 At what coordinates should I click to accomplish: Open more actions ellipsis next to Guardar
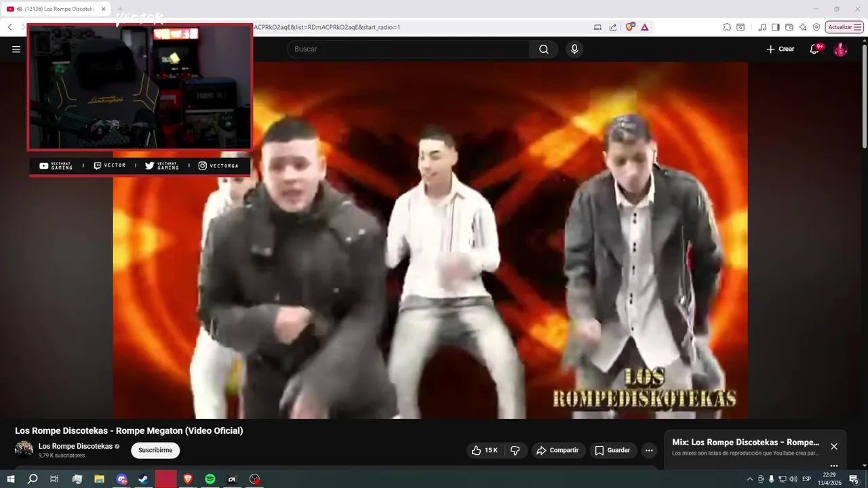coord(649,450)
